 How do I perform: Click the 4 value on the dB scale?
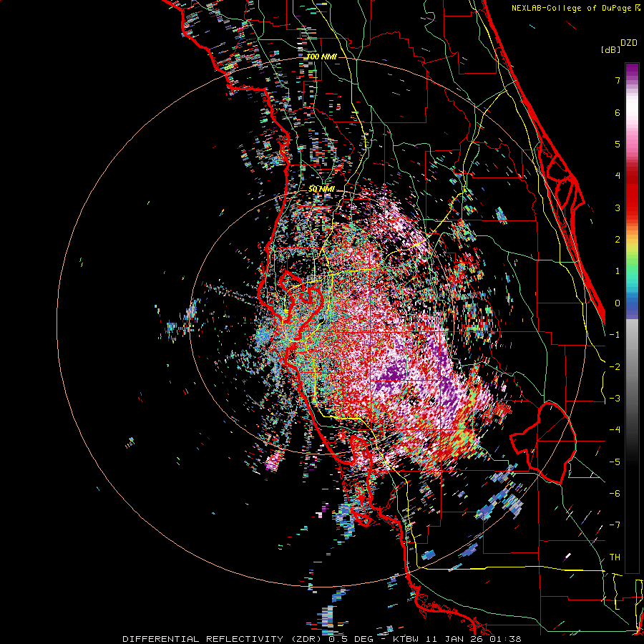point(618,176)
